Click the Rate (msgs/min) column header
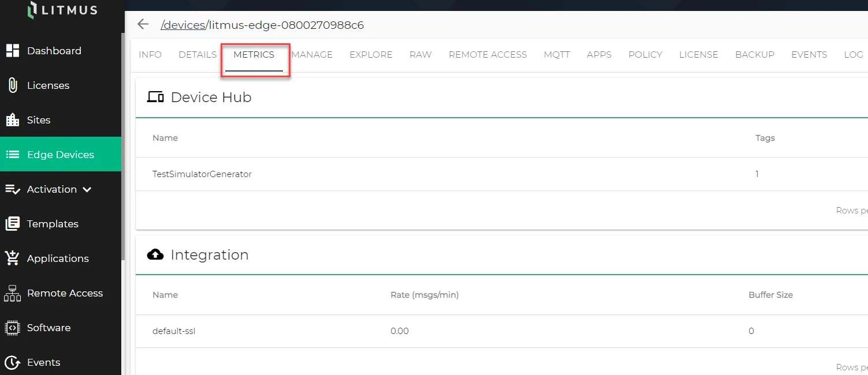The width and height of the screenshot is (868, 375). pyautogui.click(x=424, y=295)
